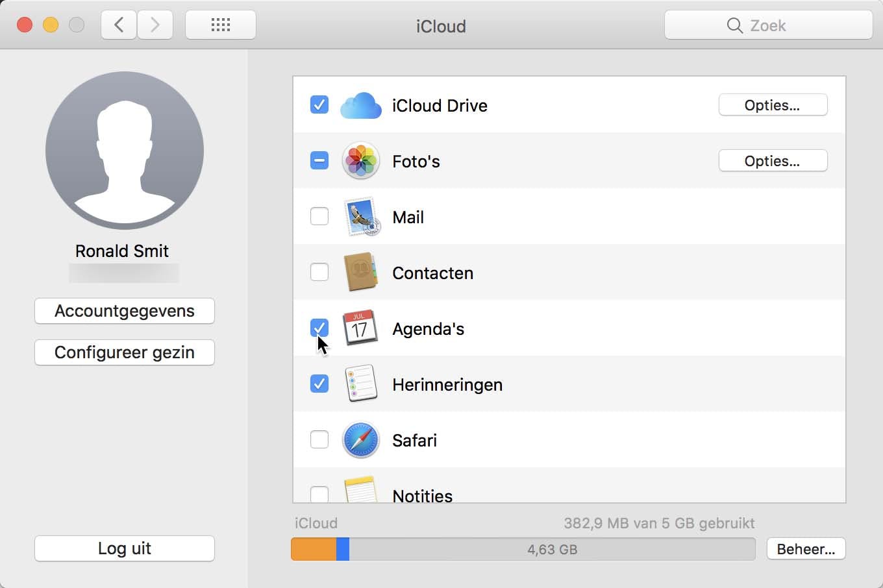The image size is (883, 588).
Task: Click the Agenda's calendar icon
Action: [360, 328]
